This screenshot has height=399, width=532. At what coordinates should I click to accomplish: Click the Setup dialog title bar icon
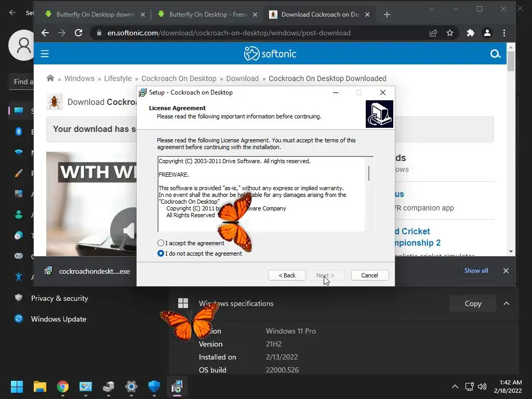[143, 92]
